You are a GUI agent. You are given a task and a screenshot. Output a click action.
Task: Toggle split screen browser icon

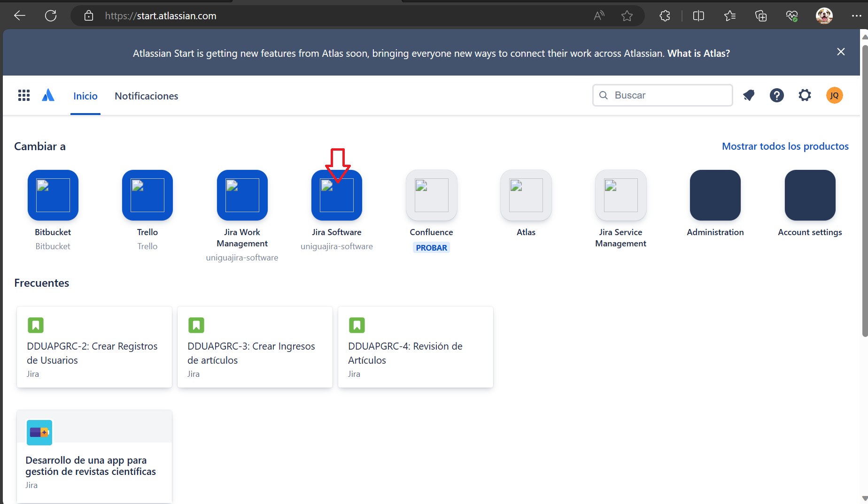click(x=698, y=16)
